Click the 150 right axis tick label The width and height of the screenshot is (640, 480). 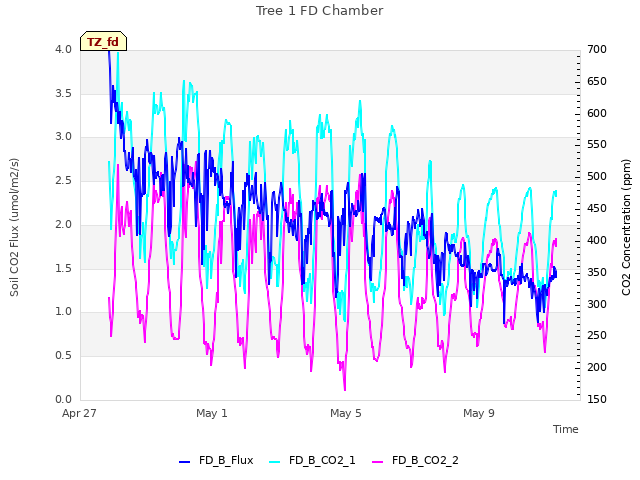[x=597, y=399]
